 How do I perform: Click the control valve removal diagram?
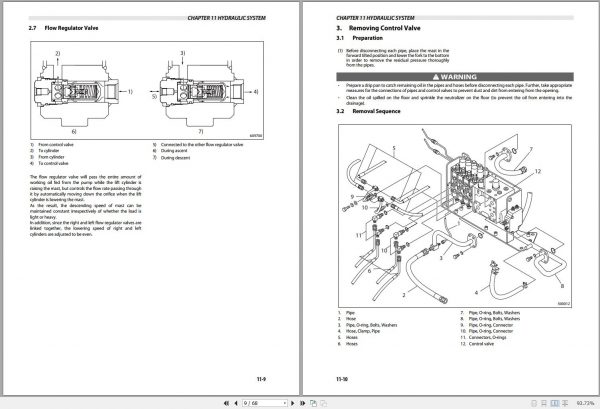pos(455,216)
